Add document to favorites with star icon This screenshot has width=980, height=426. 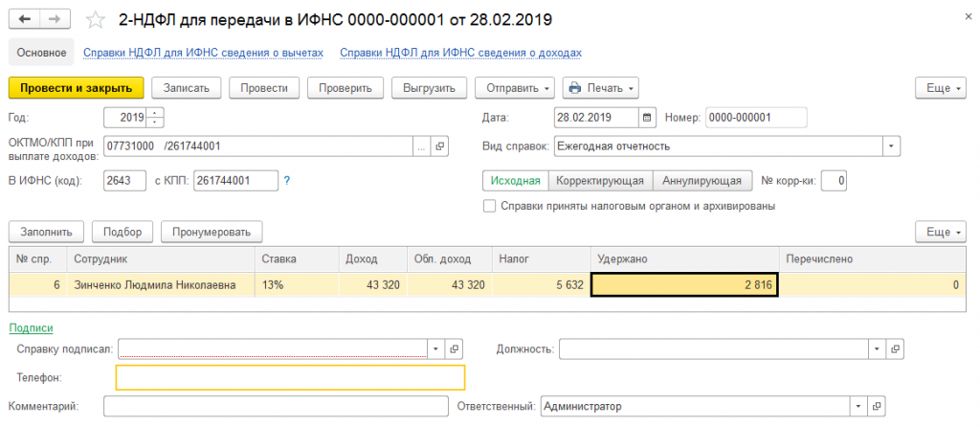(96, 20)
